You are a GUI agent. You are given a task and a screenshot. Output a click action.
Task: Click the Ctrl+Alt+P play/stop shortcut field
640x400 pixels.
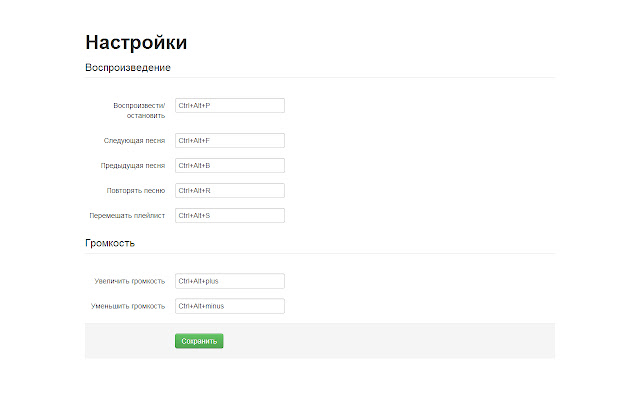(x=230, y=105)
